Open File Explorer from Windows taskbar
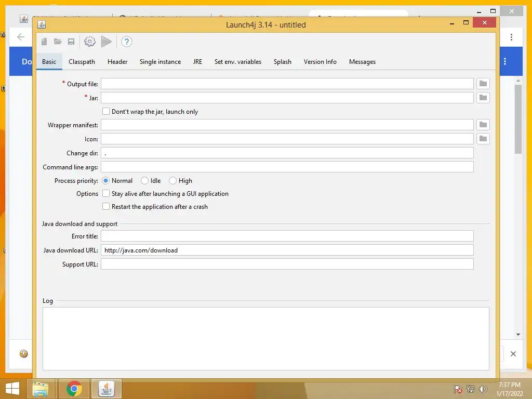The width and height of the screenshot is (532, 399). click(x=41, y=389)
